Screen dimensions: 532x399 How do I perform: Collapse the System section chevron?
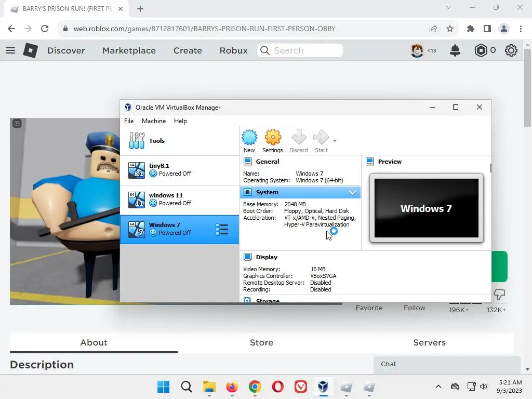point(353,193)
